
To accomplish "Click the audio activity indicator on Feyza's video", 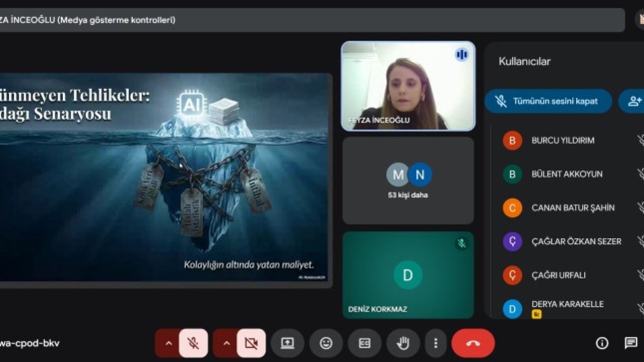I will tap(461, 55).
